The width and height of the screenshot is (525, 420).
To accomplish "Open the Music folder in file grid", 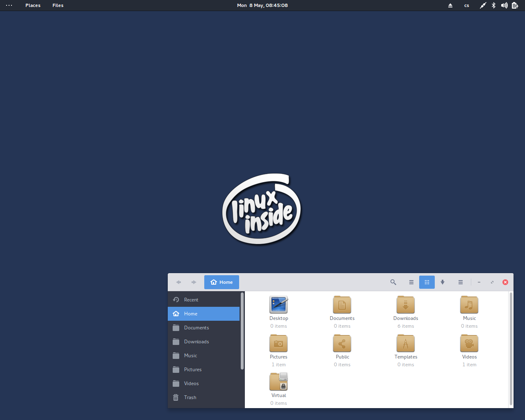I will (x=469, y=305).
